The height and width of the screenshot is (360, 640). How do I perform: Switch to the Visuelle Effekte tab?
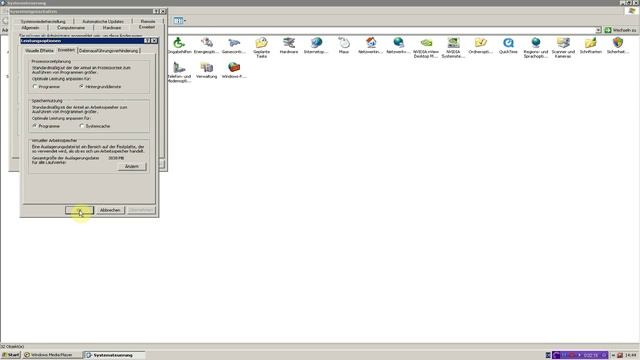tap(39, 51)
